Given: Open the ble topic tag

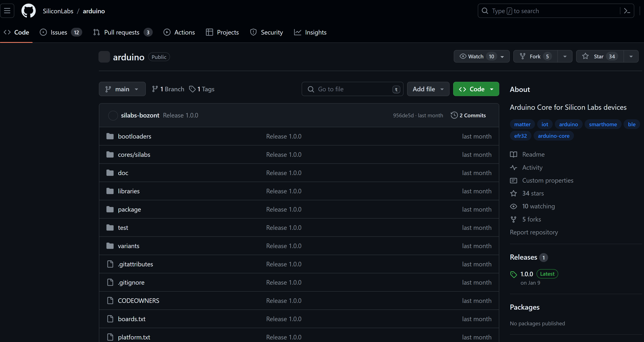Looking at the screenshot, I should click(631, 124).
